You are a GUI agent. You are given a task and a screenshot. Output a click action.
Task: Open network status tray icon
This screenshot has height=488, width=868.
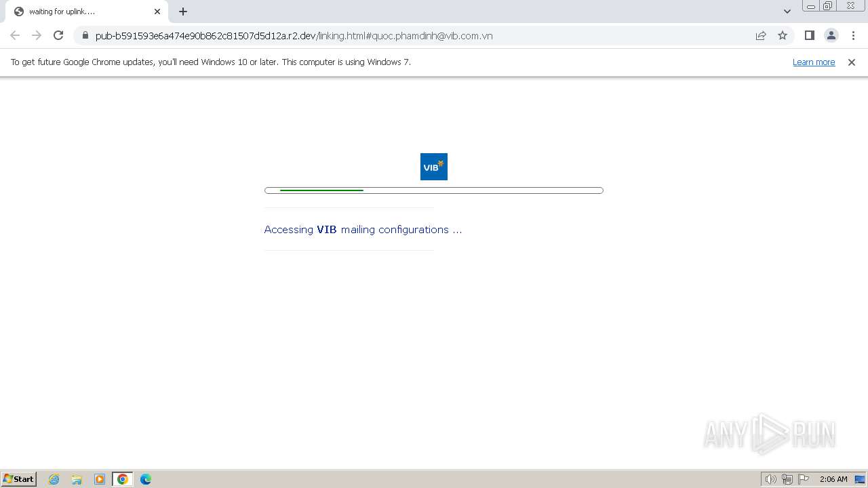click(787, 479)
